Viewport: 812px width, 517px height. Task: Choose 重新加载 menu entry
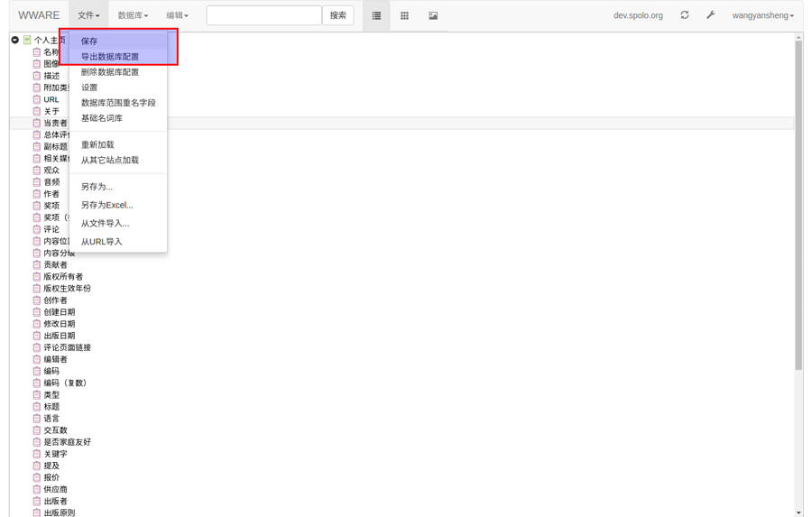97,144
